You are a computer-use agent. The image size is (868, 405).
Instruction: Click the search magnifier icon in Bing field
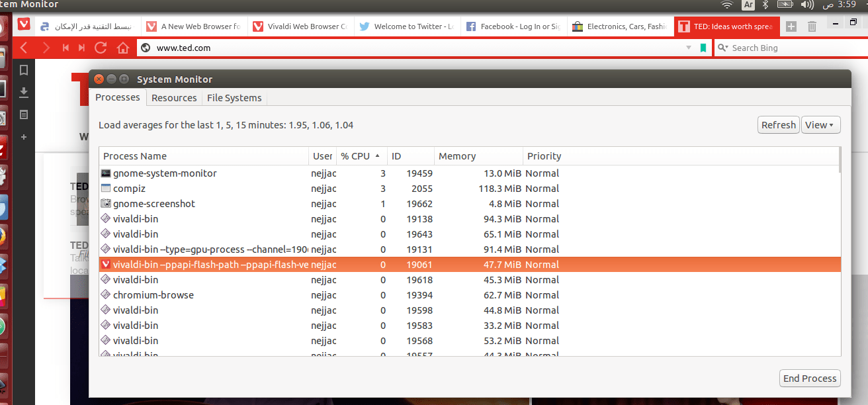[x=722, y=48]
